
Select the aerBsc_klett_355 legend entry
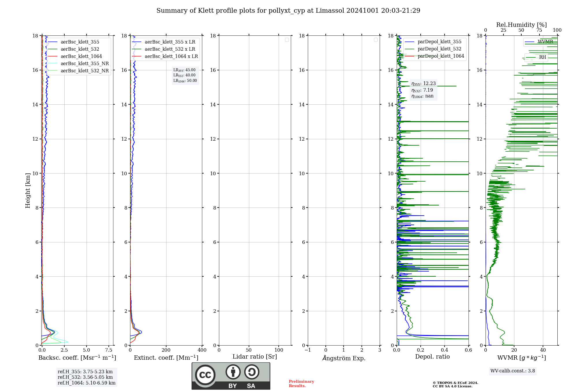coord(78,42)
